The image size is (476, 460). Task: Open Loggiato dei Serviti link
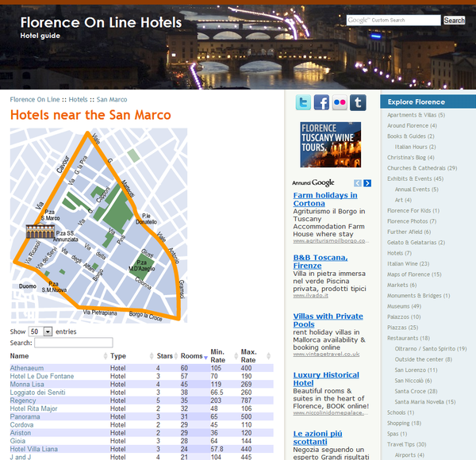(37, 393)
